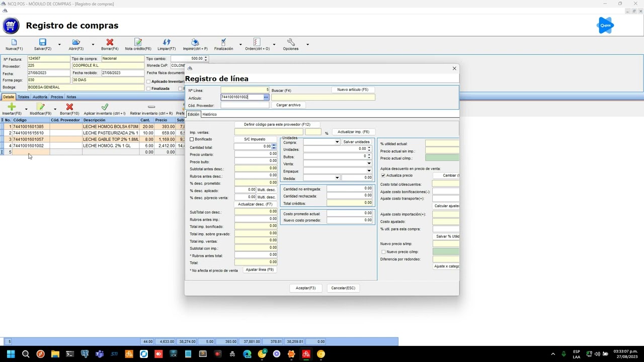Open the Abrir (F3) dropdown arrow

[93, 45]
